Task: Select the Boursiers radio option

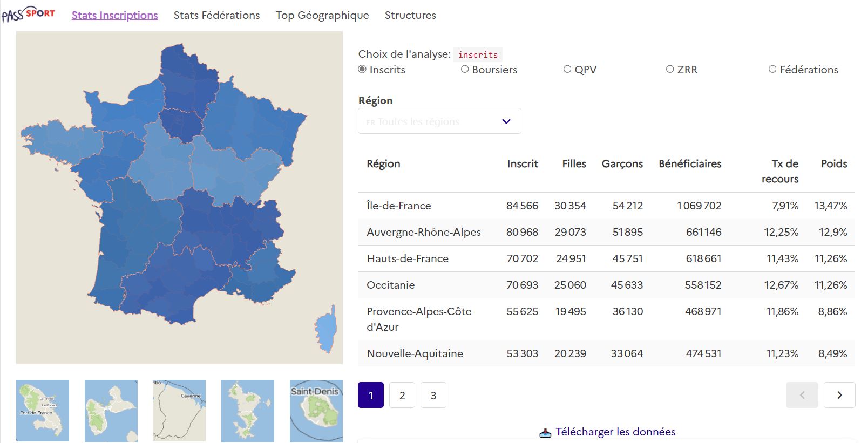Action: pos(465,70)
